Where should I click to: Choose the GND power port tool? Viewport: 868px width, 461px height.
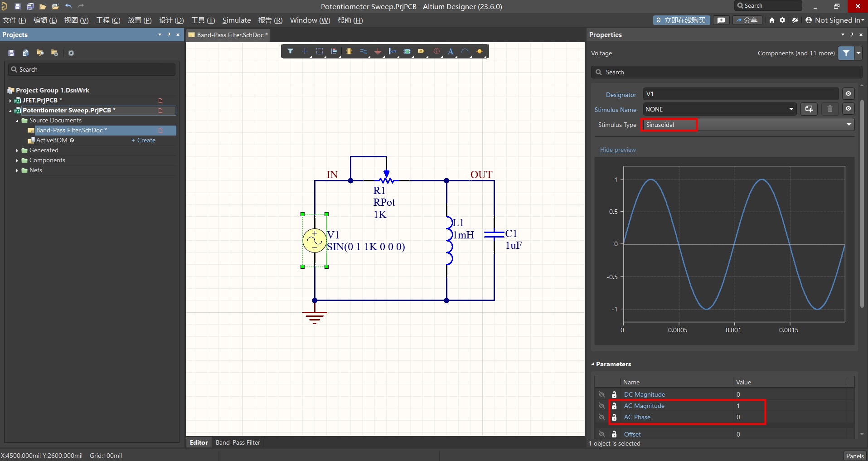[378, 52]
